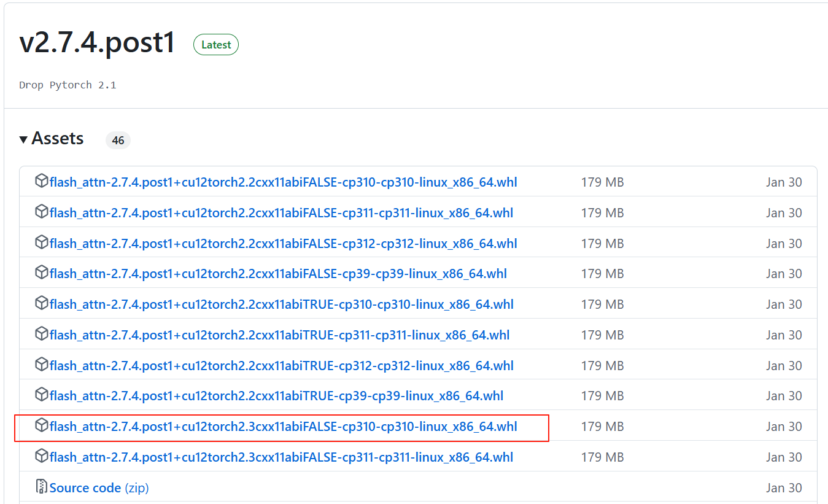Open the v2.7.4.post1 release title
Screen dimensions: 828x504
click(97, 42)
